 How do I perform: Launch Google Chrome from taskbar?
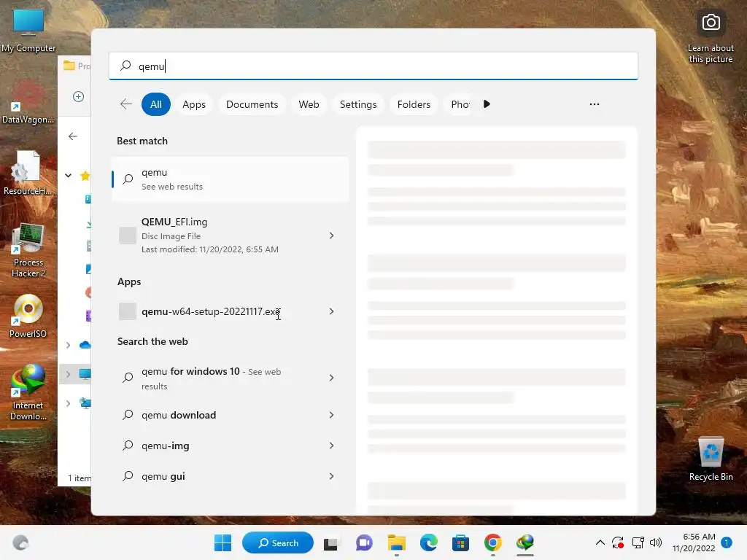point(493,542)
